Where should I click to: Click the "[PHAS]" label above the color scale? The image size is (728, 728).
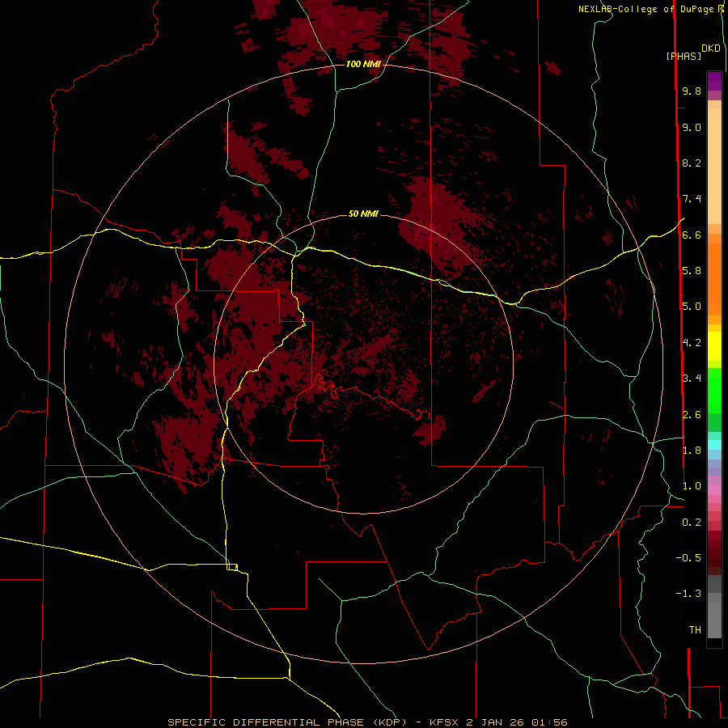pos(684,56)
